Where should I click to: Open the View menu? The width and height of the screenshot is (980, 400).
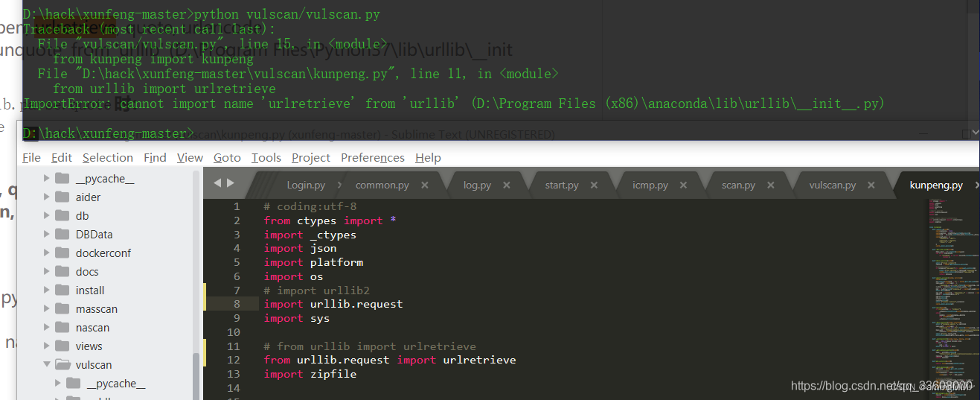coord(190,157)
